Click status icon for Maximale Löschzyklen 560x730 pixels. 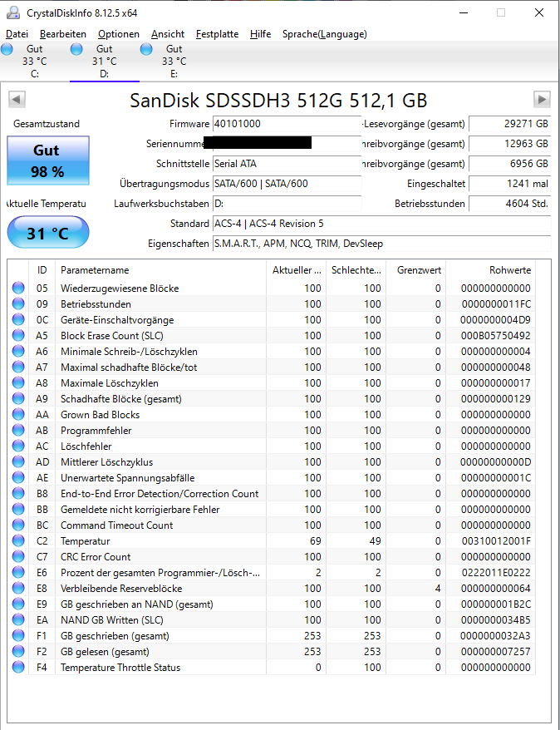pyautogui.click(x=18, y=383)
